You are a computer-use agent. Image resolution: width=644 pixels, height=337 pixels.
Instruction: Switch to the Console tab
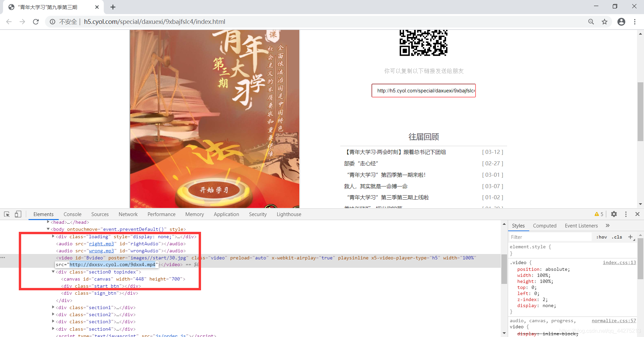coord(72,214)
